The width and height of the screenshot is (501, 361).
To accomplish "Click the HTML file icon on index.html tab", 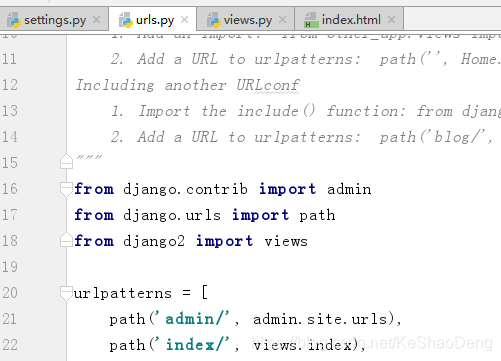I will 311,20.
